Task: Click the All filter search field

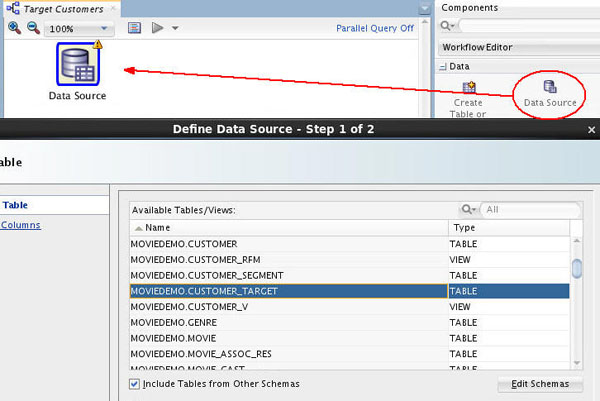Action: tap(530, 210)
